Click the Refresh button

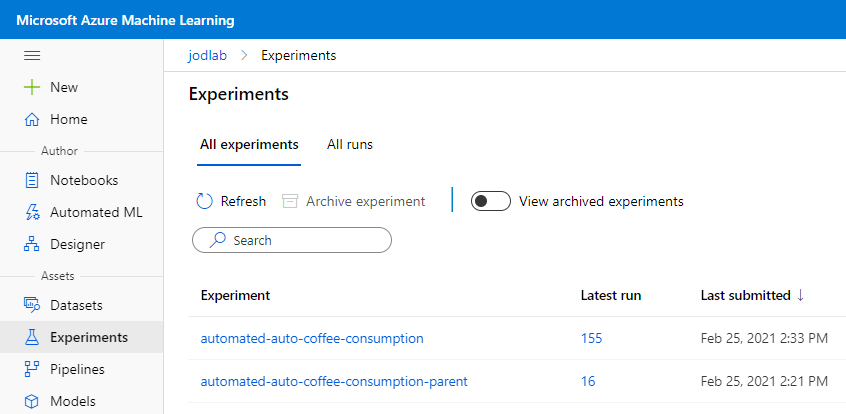[x=231, y=201]
